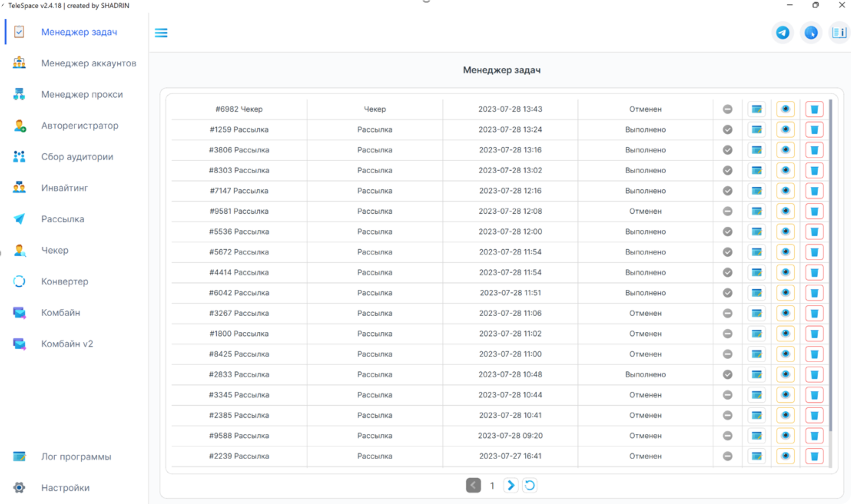Screen dimensions: 851x504
Task: View task #3345 Рассылка with eye icon
Action: coord(786,395)
